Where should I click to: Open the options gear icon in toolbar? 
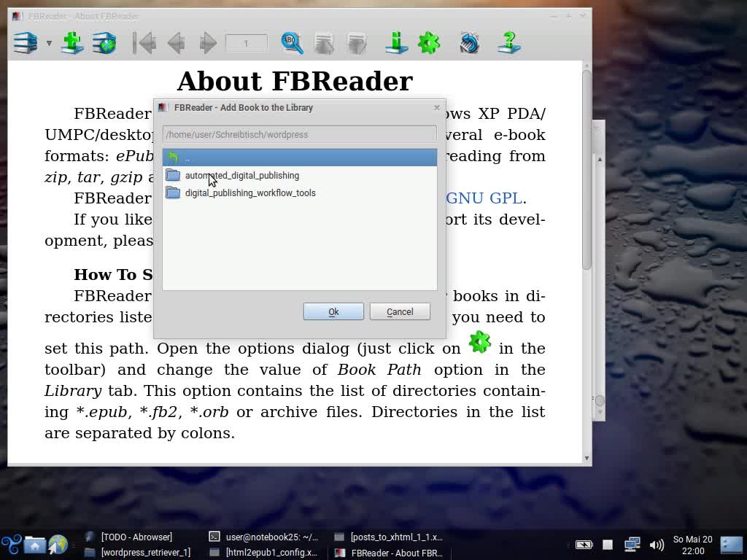tap(429, 43)
